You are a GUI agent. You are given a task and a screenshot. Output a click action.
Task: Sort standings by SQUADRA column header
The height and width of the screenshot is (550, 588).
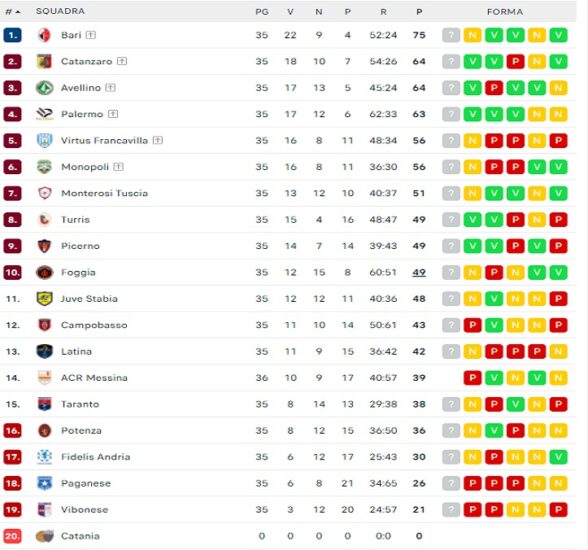pyautogui.click(x=60, y=11)
